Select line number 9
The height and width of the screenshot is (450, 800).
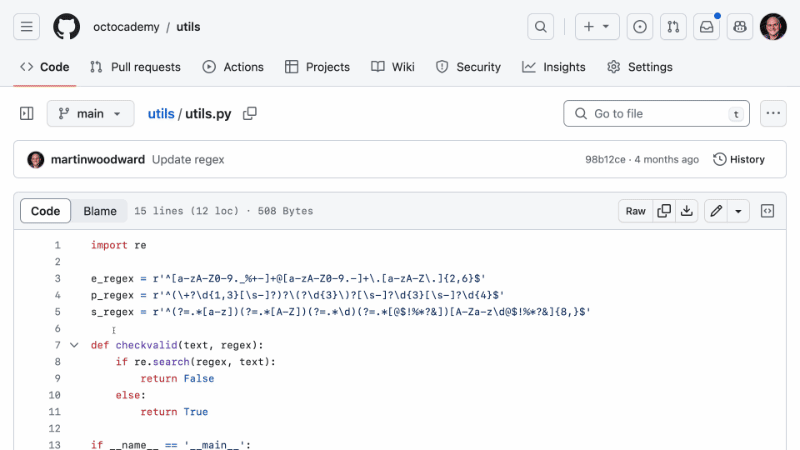58,379
